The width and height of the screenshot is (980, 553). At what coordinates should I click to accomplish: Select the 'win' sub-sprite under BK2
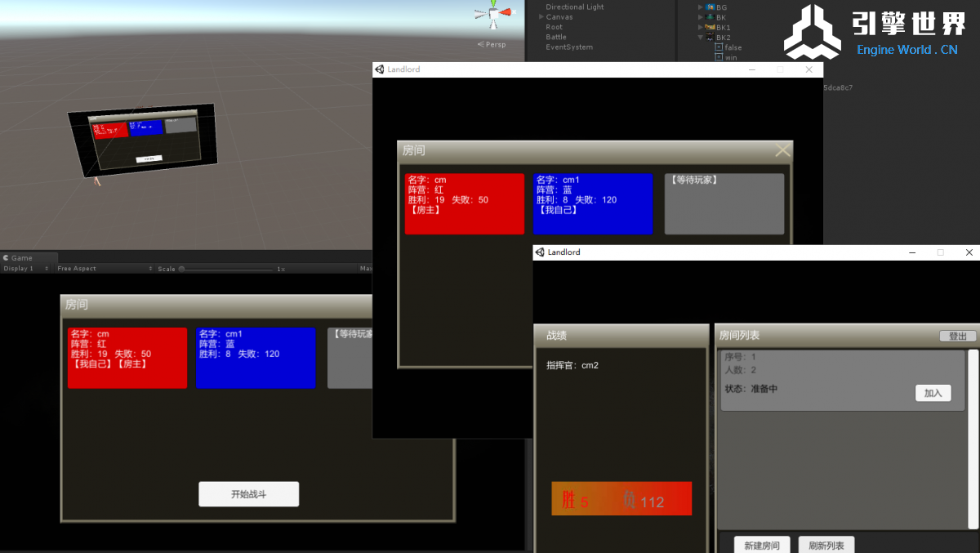pyautogui.click(x=731, y=57)
